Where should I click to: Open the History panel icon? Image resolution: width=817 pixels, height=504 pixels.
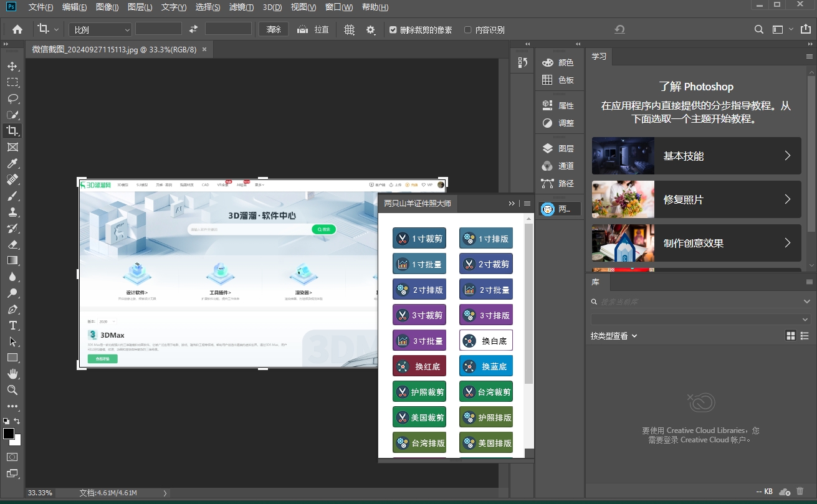coord(523,62)
